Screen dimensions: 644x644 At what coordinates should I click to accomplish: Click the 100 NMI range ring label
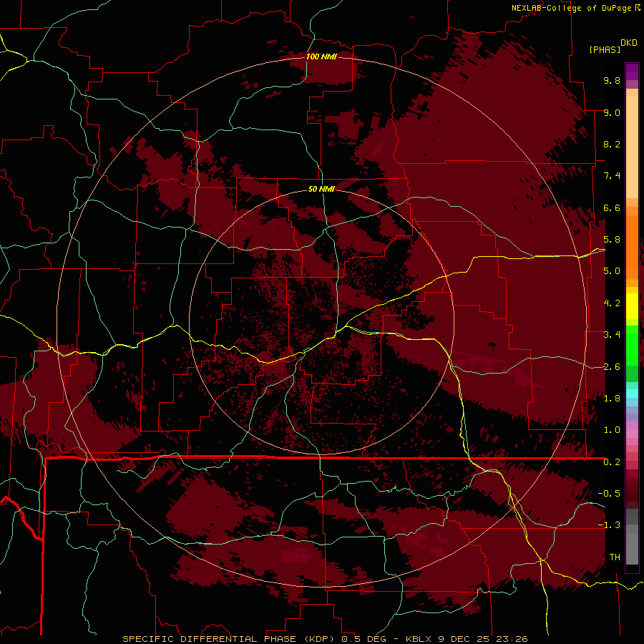pos(321,57)
